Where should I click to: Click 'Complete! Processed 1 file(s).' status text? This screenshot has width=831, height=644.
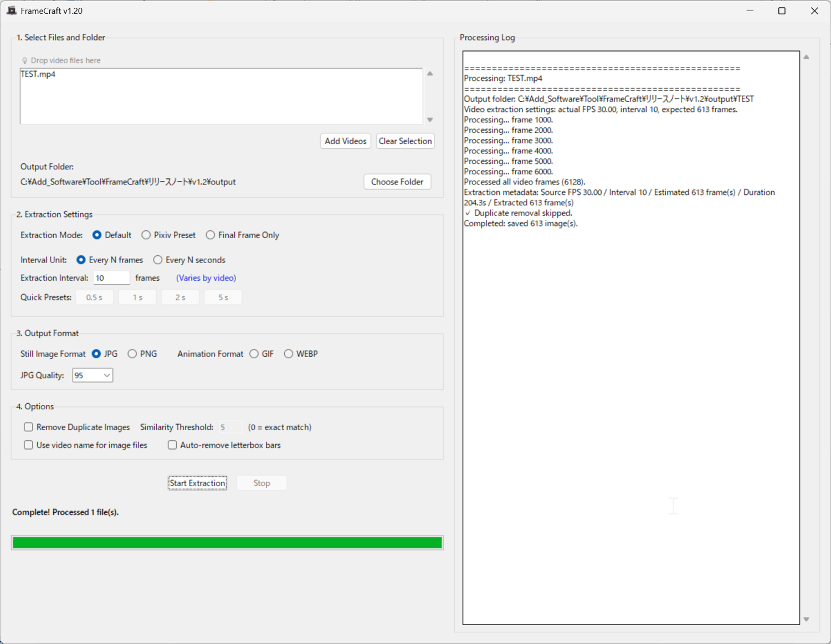(65, 512)
